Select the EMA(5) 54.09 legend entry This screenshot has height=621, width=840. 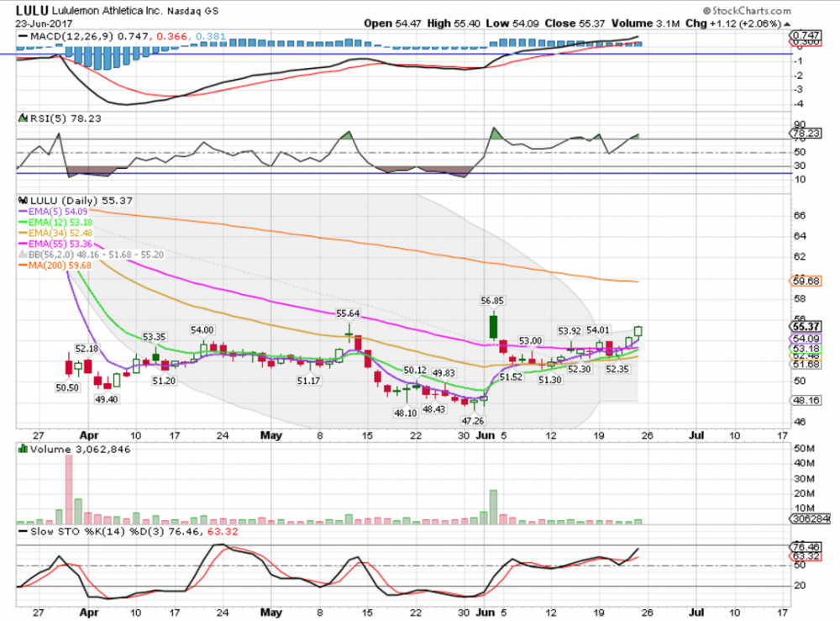[52, 212]
